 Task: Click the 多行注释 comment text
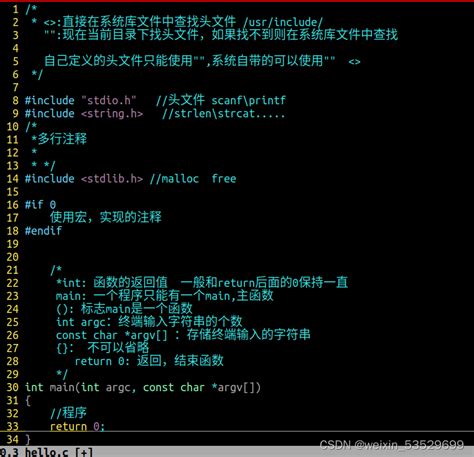(62, 139)
